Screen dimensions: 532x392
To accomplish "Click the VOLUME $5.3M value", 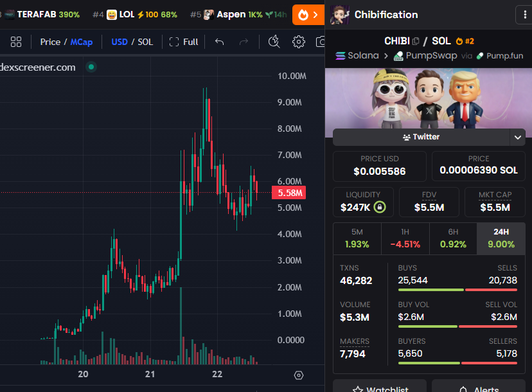I will click(355, 317).
